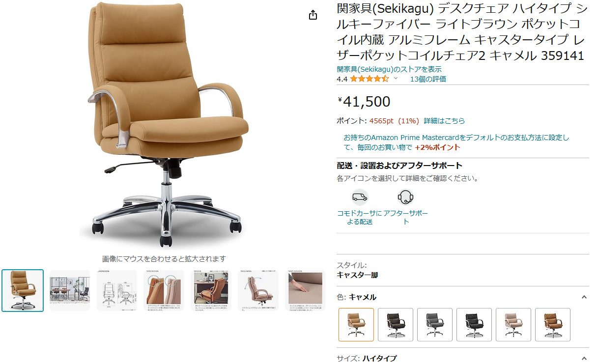Select the dark brown chair swatch

(396, 325)
